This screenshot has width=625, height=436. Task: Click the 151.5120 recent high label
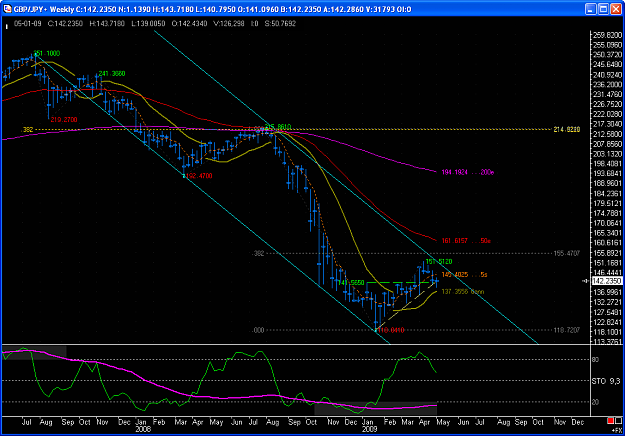click(439, 262)
